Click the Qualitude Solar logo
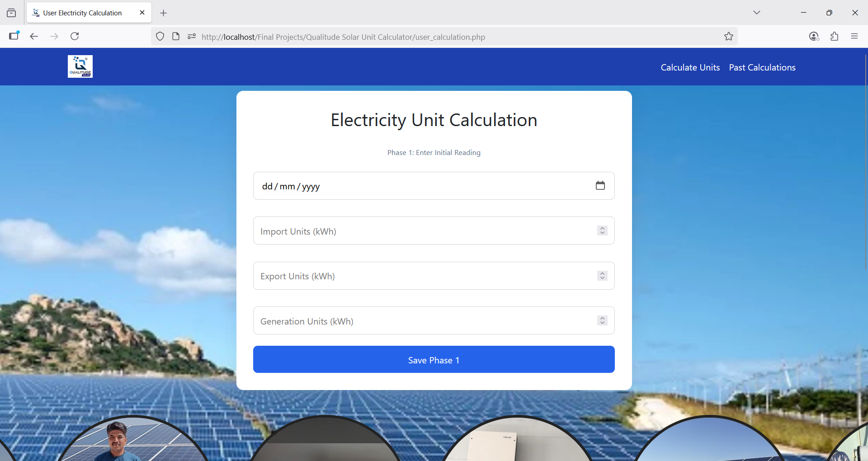Image resolution: width=868 pixels, height=461 pixels. click(80, 66)
